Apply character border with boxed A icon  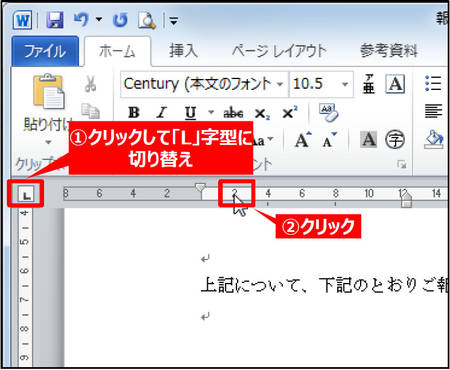point(396,84)
